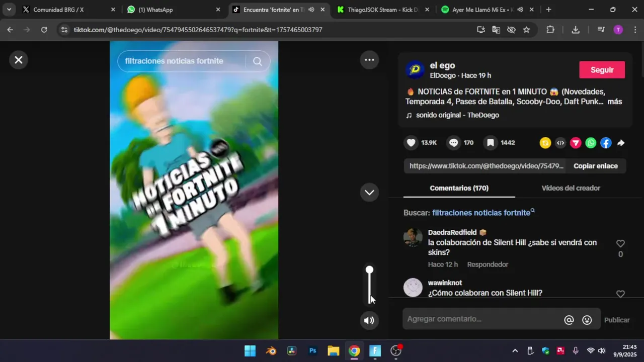Viewport: 644px width, 362px height.
Task: Reload the current page
Action: click(x=44, y=30)
